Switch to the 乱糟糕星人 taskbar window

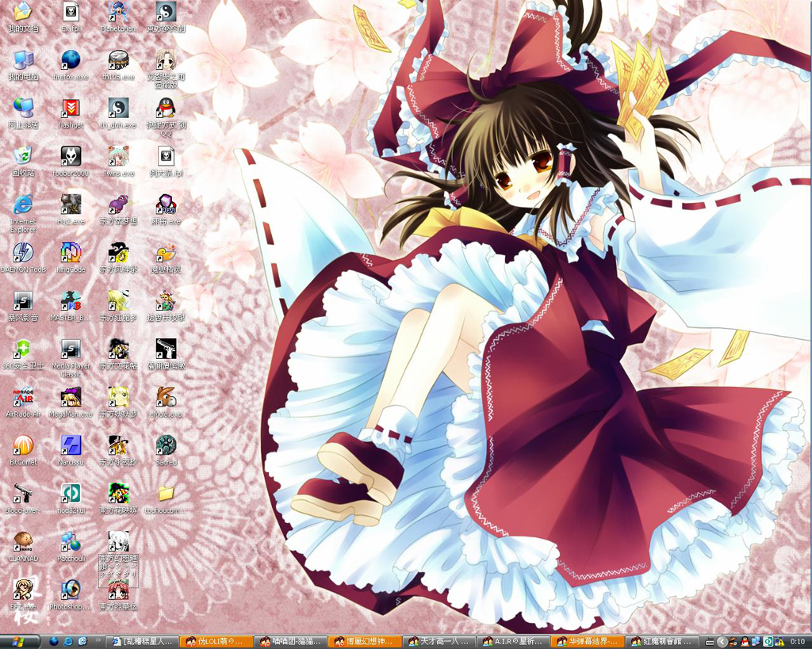tap(143, 642)
